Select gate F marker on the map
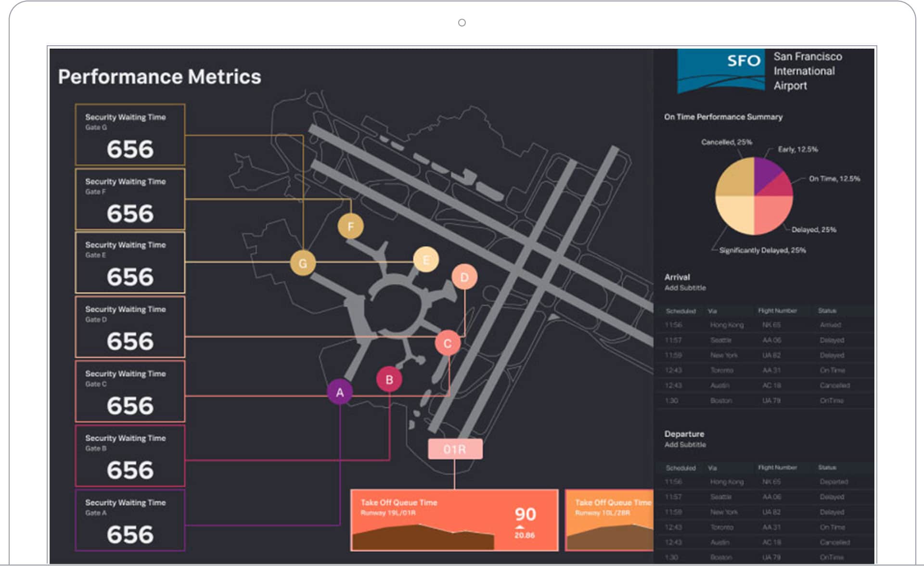 point(350,226)
